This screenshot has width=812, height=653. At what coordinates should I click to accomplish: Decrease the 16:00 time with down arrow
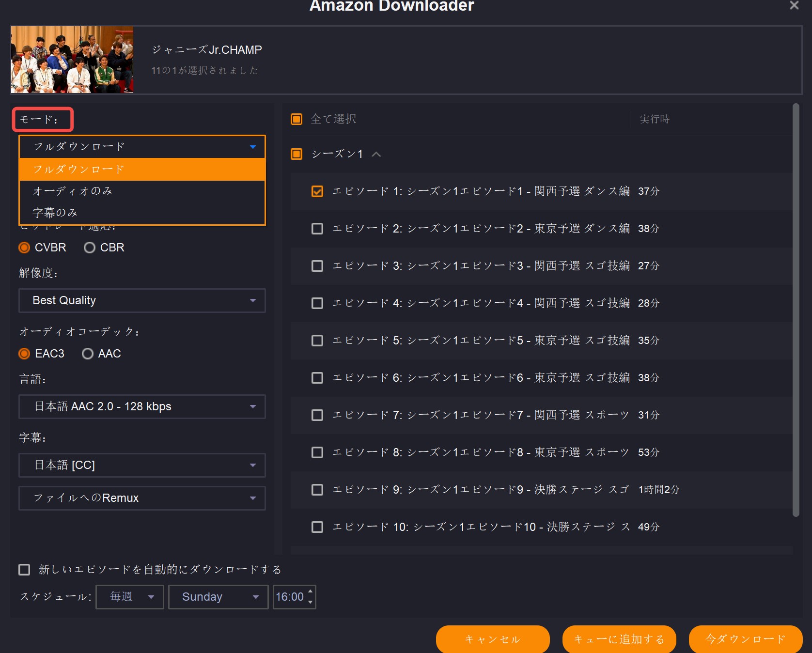point(311,602)
